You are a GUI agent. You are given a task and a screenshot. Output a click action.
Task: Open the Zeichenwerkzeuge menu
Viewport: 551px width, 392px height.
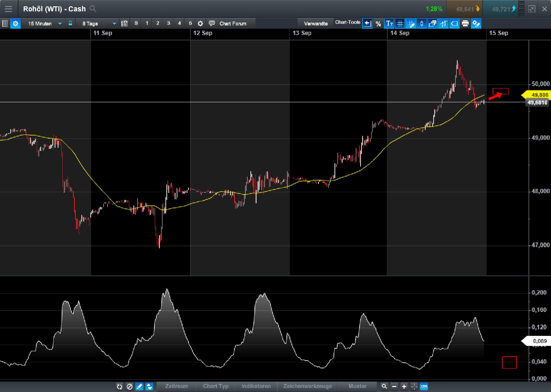point(307,386)
